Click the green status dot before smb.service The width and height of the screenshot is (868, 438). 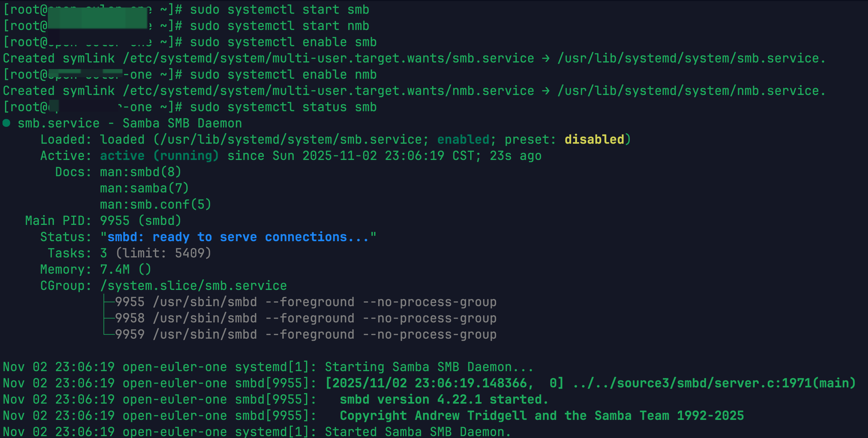7,123
